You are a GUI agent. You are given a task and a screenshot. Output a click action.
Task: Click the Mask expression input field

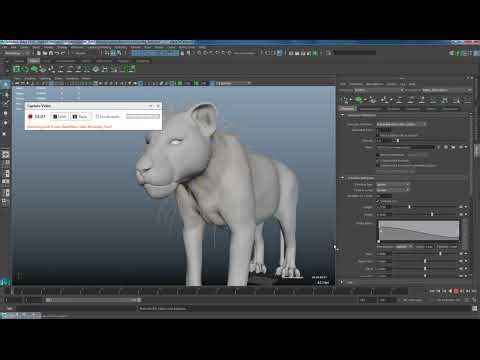[x=405, y=147]
